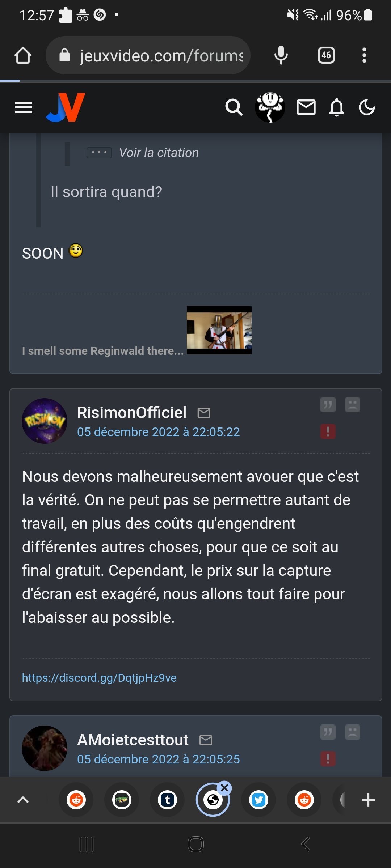Open RisimonOfficiel's post date permalink
Viewport: 391px width, 868px height.
point(159,432)
